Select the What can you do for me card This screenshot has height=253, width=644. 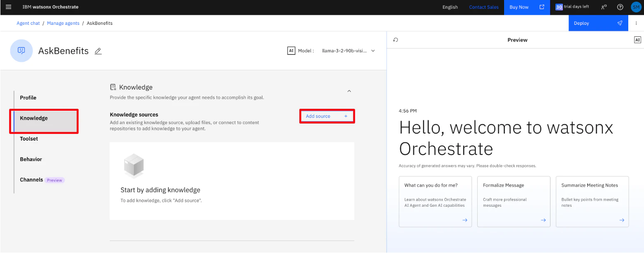click(435, 202)
